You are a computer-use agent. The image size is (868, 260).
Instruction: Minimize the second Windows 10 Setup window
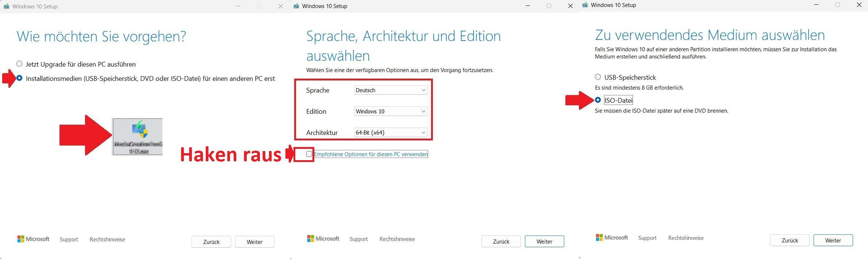(x=528, y=6)
